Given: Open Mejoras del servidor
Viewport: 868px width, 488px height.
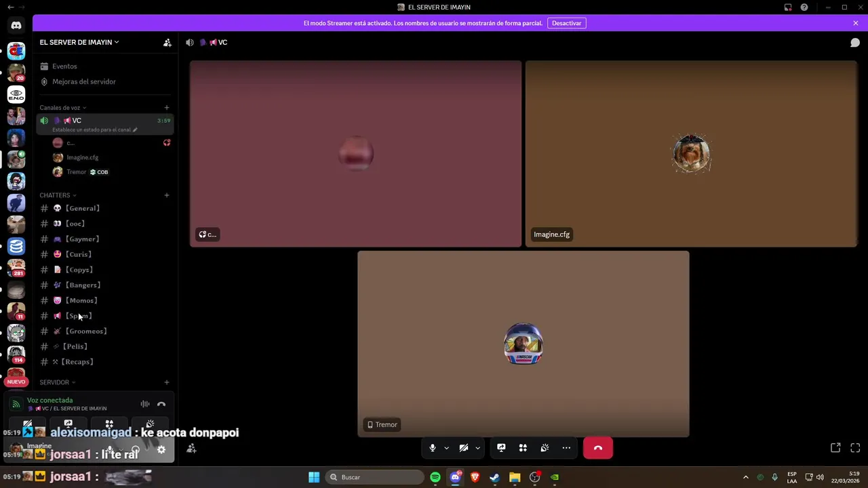Looking at the screenshot, I should click(105, 81).
